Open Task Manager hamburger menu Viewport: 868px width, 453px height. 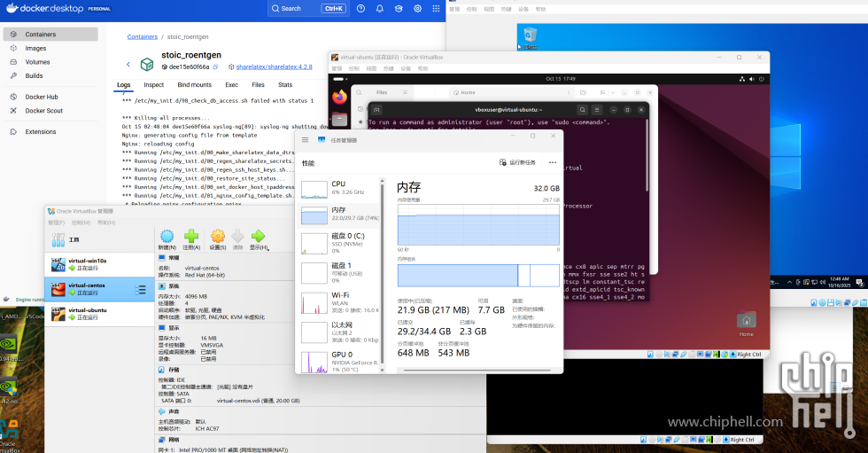[x=306, y=139]
